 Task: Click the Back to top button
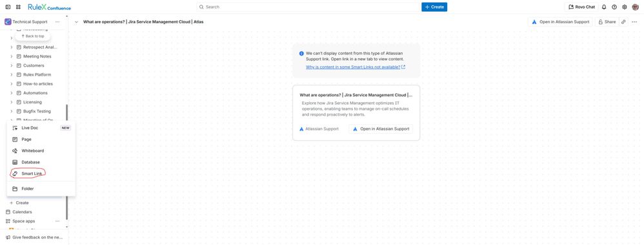[x=32, y=36]
